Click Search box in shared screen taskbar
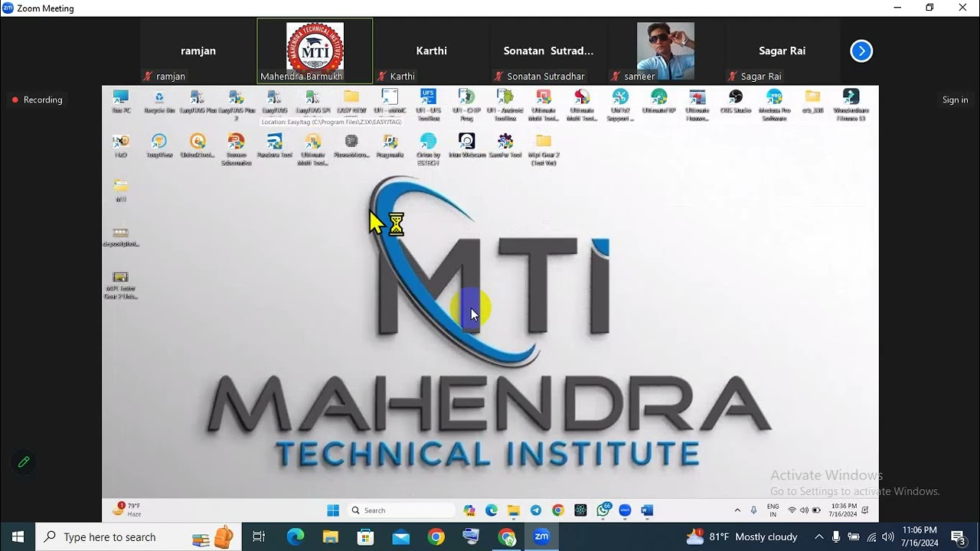This screenshot has width=980, height=551. pyautogui.click(x=401, y=510)
